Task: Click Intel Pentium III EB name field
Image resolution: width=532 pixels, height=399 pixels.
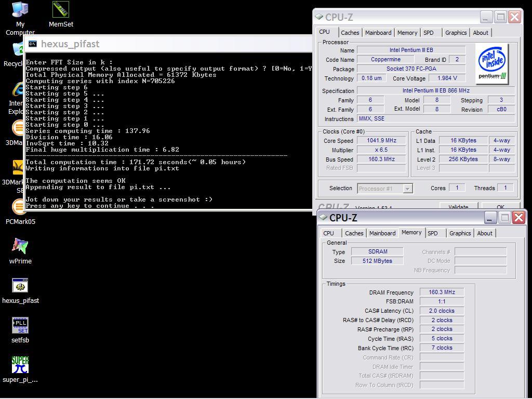Action: click(x=411, y=50)
